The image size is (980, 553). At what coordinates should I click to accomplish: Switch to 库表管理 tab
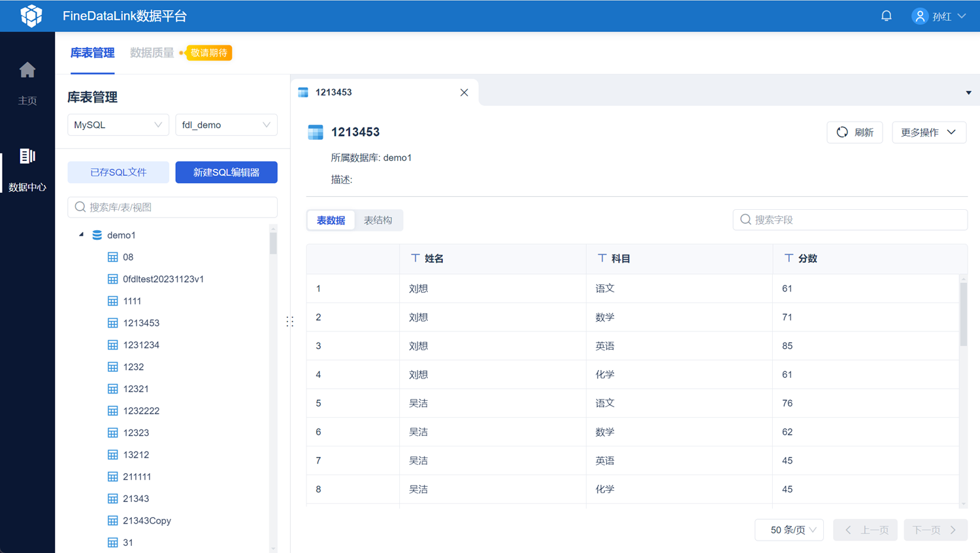pyautogui.click(x=92, y=53)
